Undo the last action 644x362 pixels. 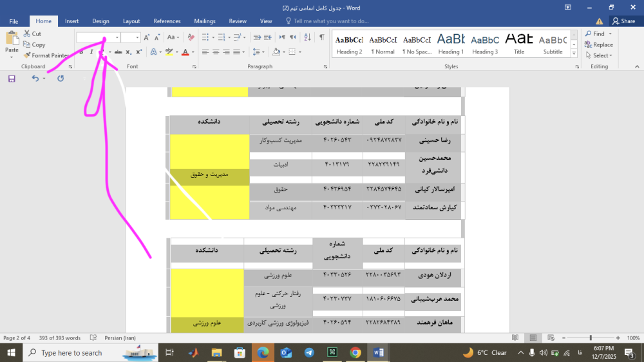pos(35,79)
